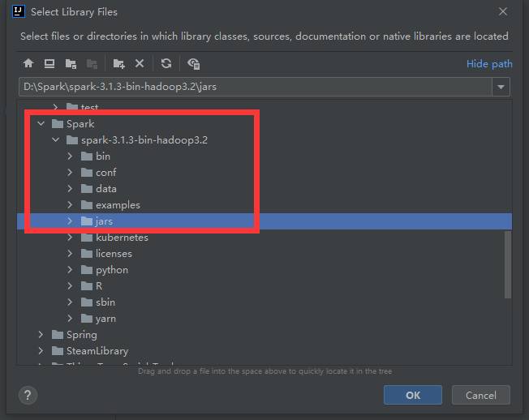This screenshot has width=529, height=420.
Task: Expand the bin folder chevron
Action: tap(70, 156)
